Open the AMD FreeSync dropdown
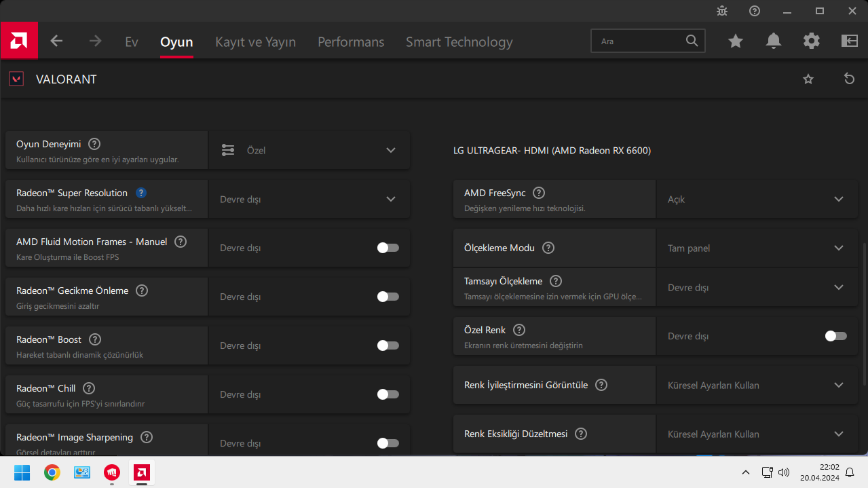868x488 pixels. (x=839, y=199)
